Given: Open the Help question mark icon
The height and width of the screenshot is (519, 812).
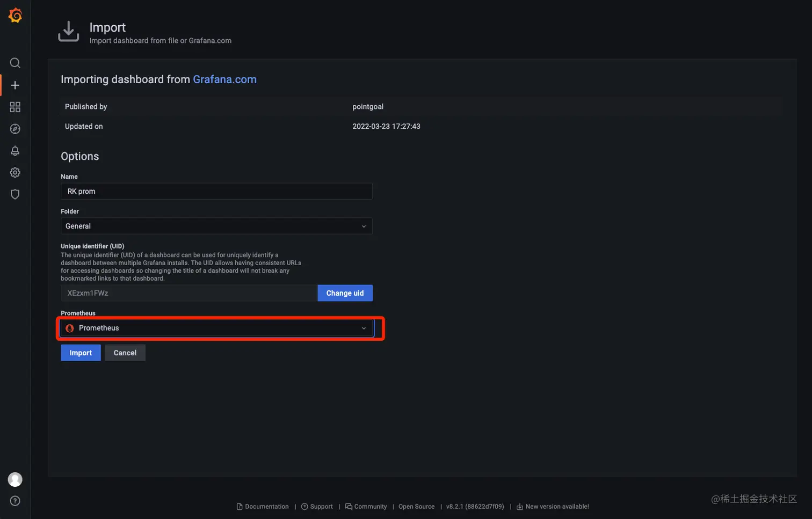Looking at the screenshot, I should 15,501.
